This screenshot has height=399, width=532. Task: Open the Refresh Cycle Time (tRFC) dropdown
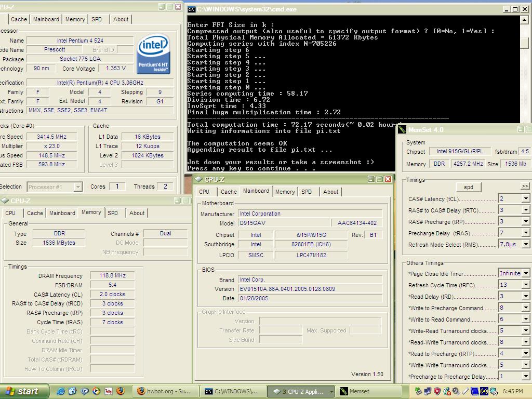[x=526, y=285]
